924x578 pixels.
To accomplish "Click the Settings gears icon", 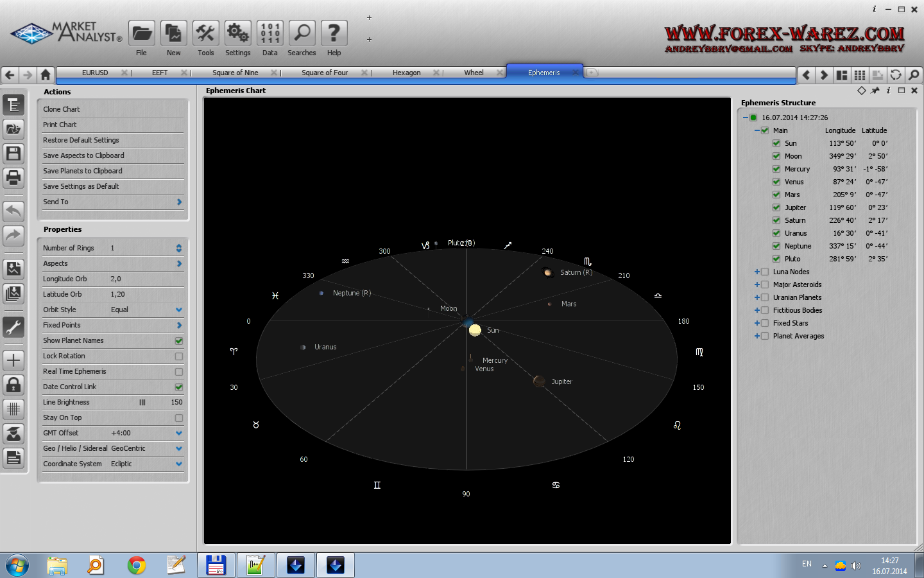I will tap(238, 33).
